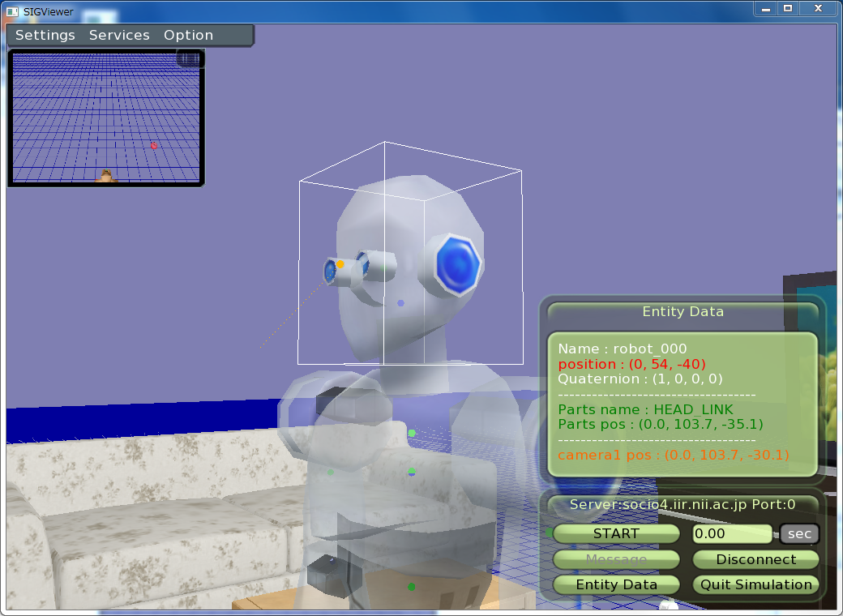Select the red object in camera view
The height and width of the screenshot is (616, 843).
(154, 145)
